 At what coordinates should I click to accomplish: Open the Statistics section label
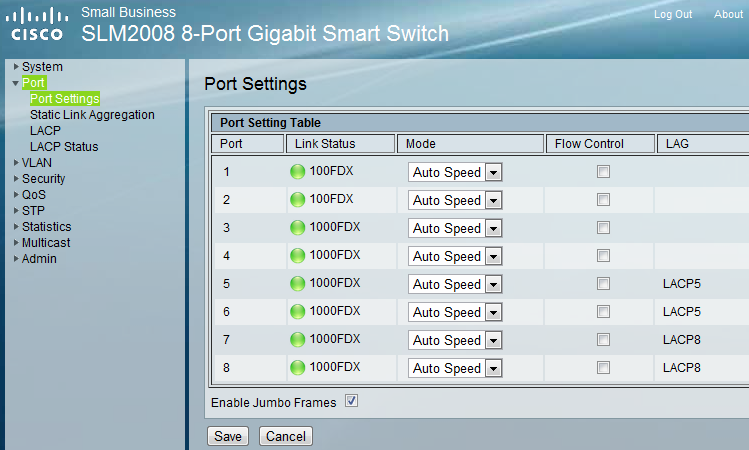(46, 226)
